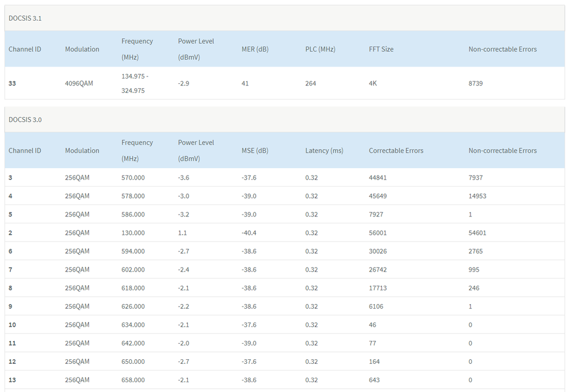Click the DOCSIS 3.1 section heading
This screenshot has height=392, width=574.
point(25,18)
